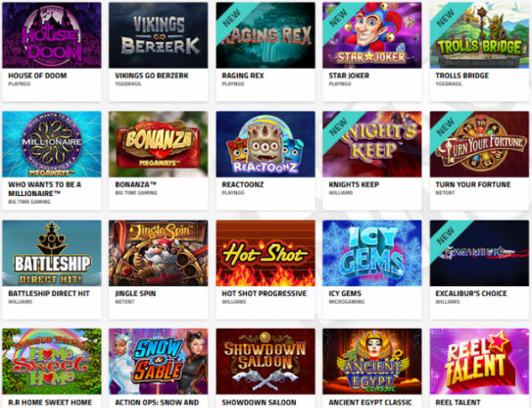Open Star Joker game artwork
Screen dimensions: 532x408
[x=372, y=35]
